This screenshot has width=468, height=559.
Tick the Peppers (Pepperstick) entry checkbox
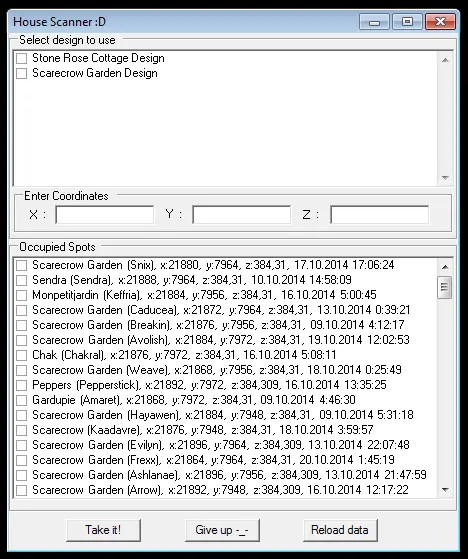[x=22, y=385]
